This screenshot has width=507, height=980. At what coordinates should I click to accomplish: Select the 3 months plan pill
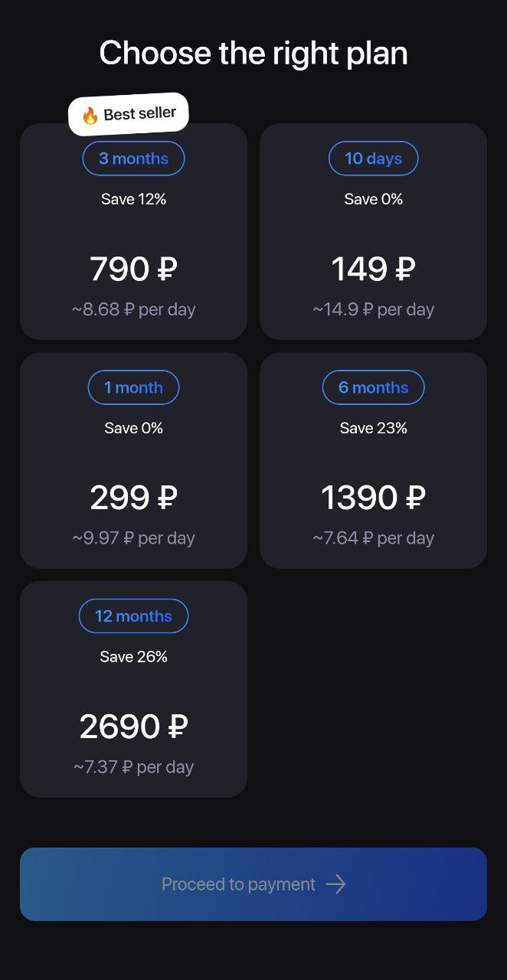click(x=134, y=158)
